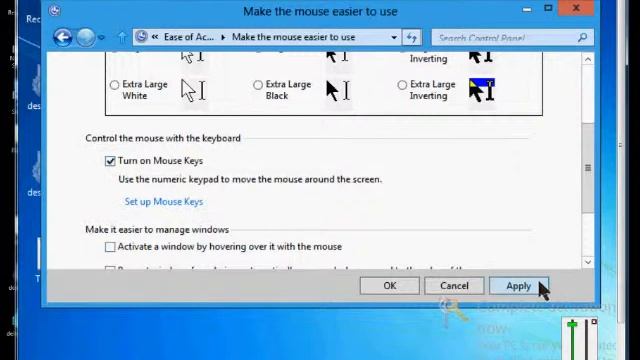640x360 pixels.
Task: Click the Ease of Access icon in address bar
Action: pyautogui.click(x=141, y=37)
